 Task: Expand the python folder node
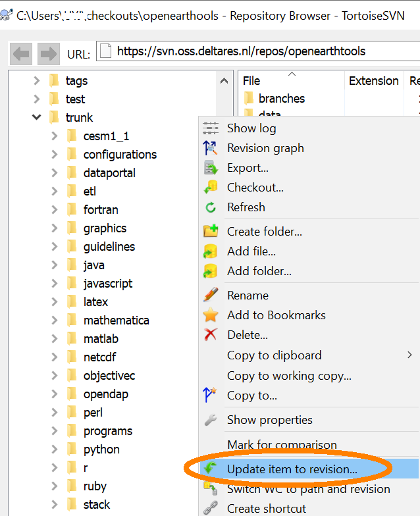click(54, 449)
